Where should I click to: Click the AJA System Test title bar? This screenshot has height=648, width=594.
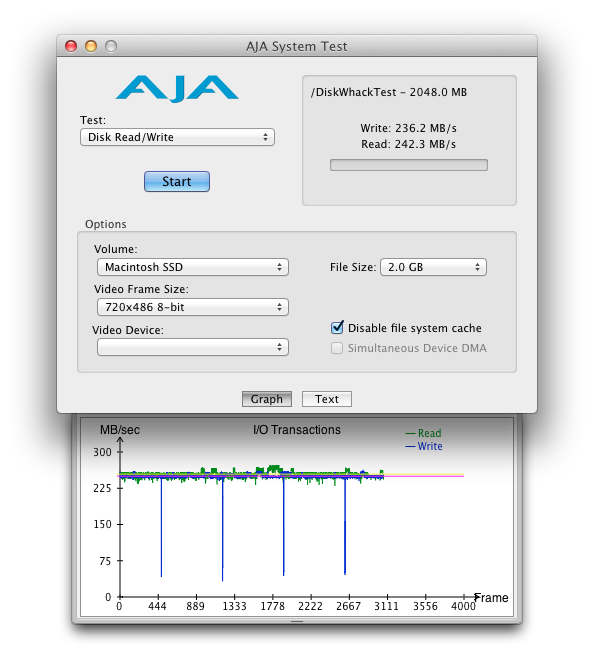pos(297,46)
